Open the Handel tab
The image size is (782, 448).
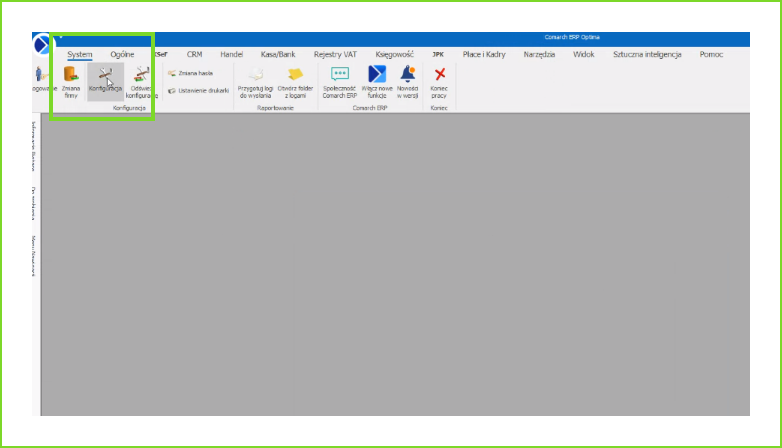tap(231, 54)
